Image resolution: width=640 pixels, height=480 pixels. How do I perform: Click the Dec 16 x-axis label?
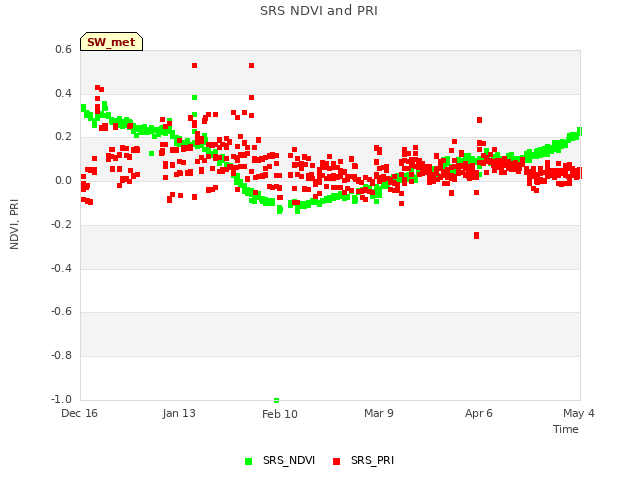point(80,413)
